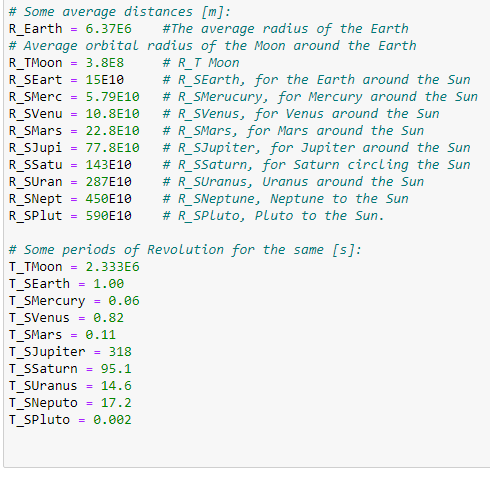Click the variable T_TMoon
490x478 pixels.
pos(35,267)
